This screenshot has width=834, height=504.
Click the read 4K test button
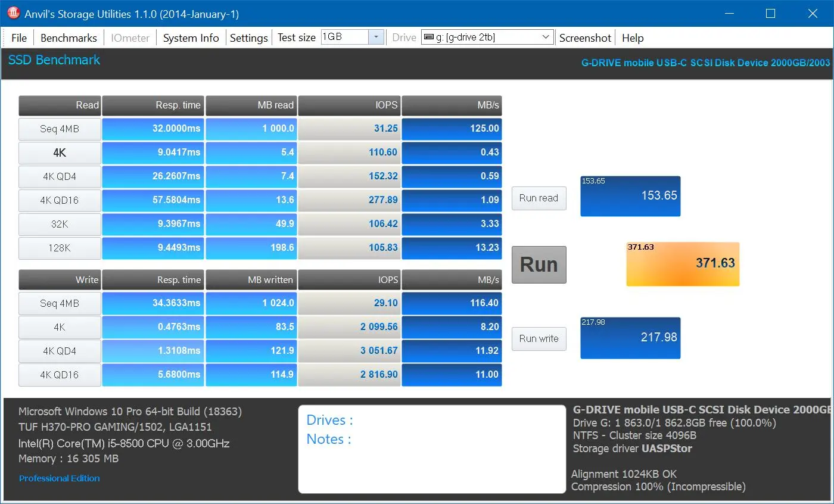[60, 153]
